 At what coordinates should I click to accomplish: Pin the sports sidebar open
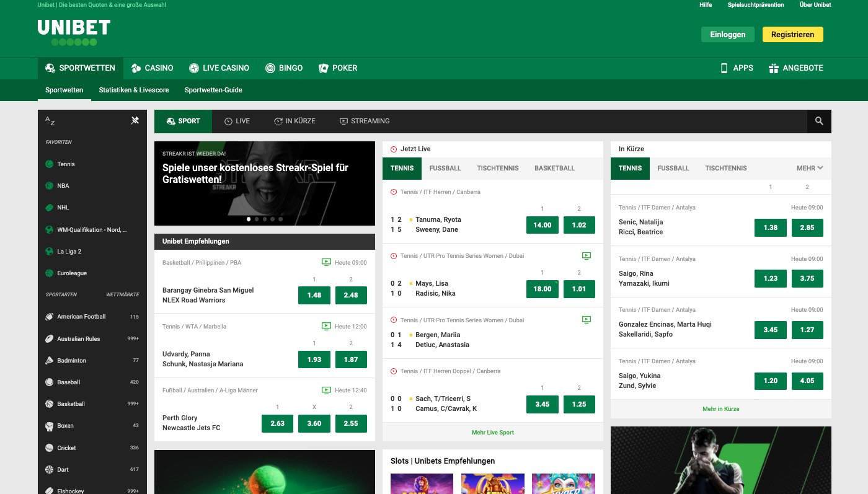tap(135, 120)
